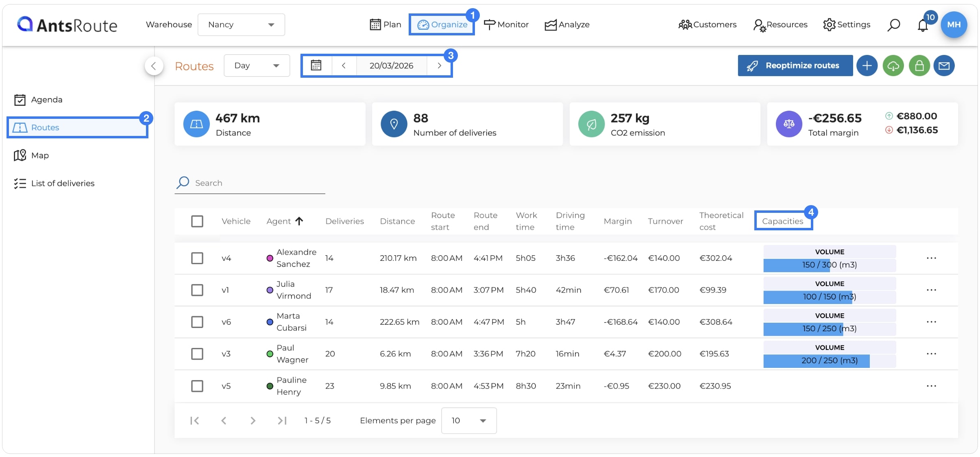Click the 100 / 150 volume bar
The image size is (980, 457).
[829, 297]
